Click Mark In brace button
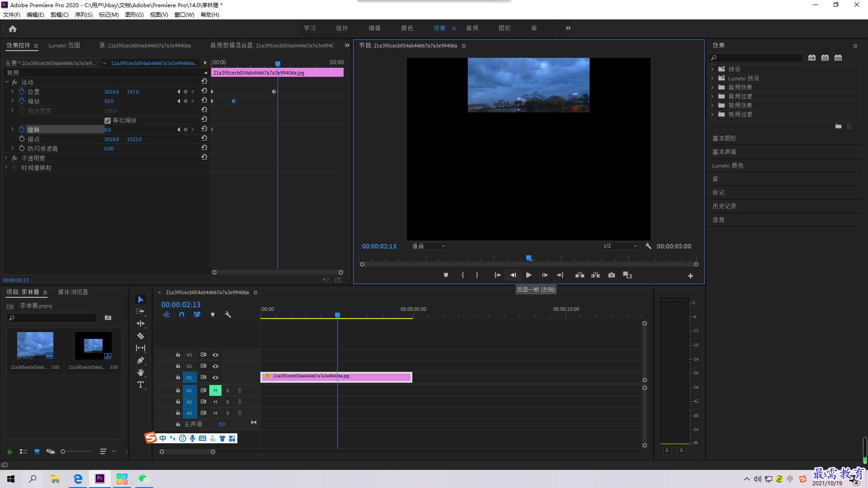 (x=462, y=275)
